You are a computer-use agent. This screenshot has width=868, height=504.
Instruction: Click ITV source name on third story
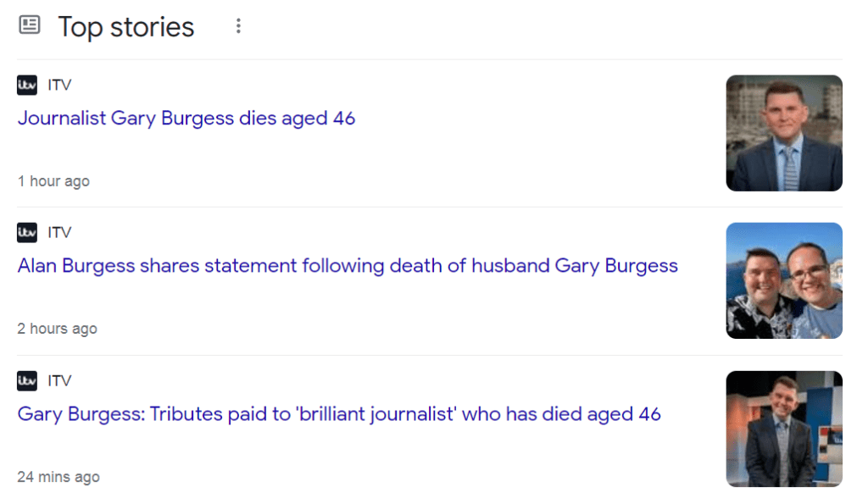pos(59,381)
